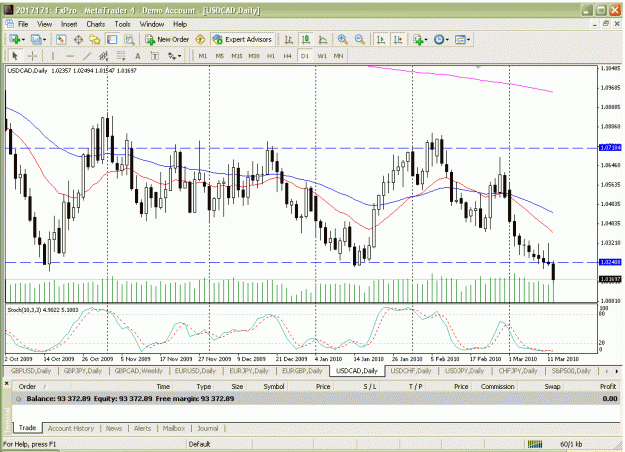Select the 1.07394 horizontal line price label
625x452 pixels.
(610, 148)
